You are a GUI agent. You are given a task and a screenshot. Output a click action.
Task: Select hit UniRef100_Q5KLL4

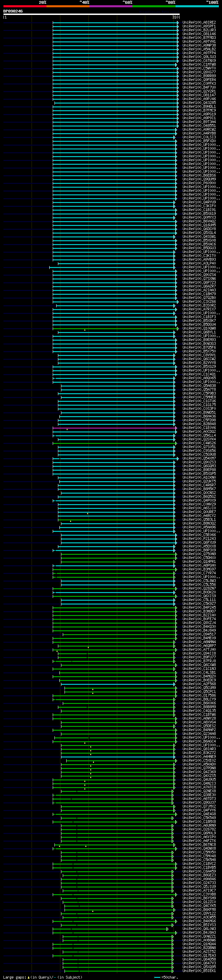coord(199,436)
